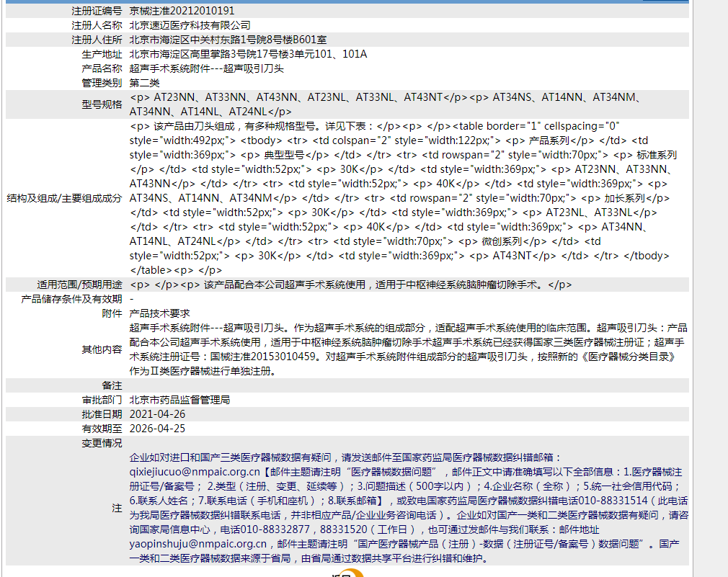Click the 型号规格 row label
Screen dimensions: 728x577
tap(102, 104)
